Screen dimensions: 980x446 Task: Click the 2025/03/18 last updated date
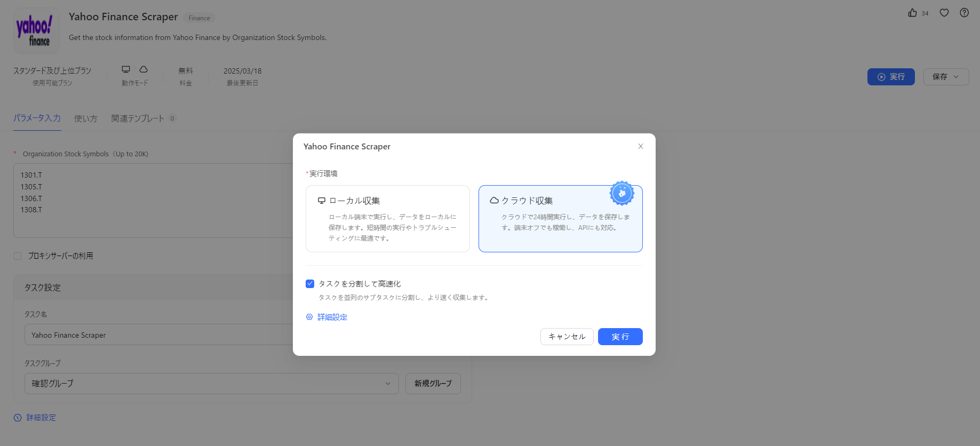click(243, 71)
